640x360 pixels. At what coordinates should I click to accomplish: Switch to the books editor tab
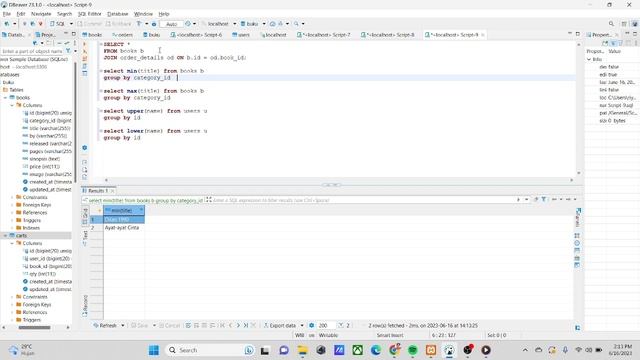coord(93,35)
